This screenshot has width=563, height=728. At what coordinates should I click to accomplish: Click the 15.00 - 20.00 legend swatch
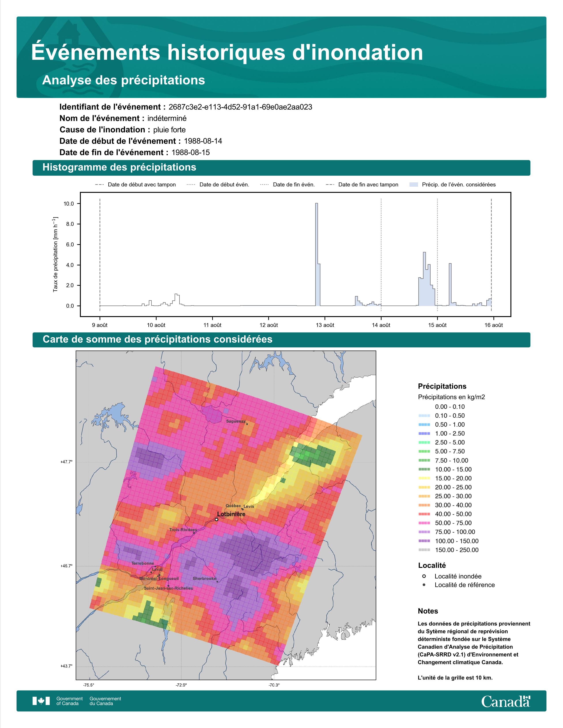pos(424,478)
